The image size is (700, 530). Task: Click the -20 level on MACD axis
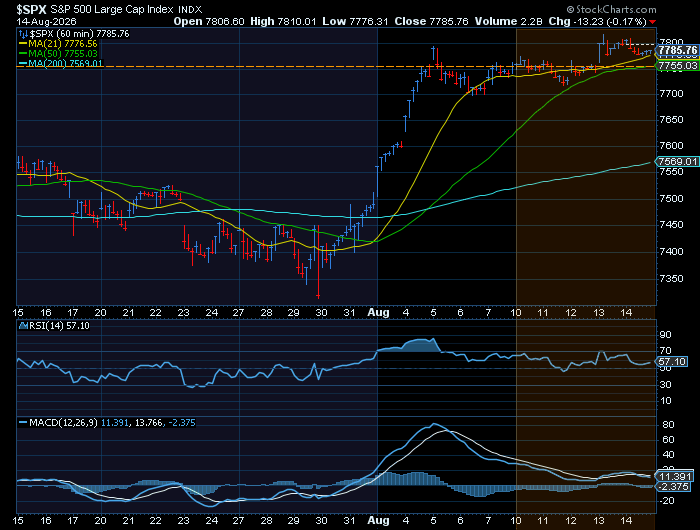click(667, 501)
